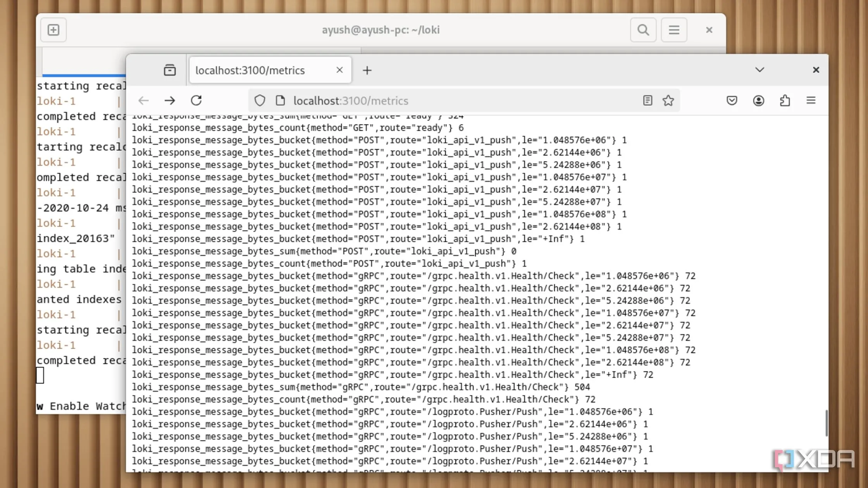
Task: Click the Pusher/Push le="2.62144e+07" line
Action: (x=390, y=461)
